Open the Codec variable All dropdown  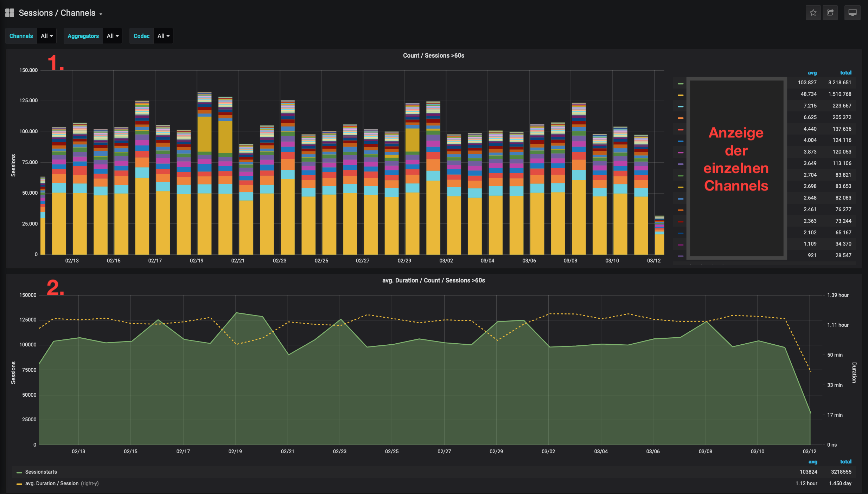[x=163, y=36]
